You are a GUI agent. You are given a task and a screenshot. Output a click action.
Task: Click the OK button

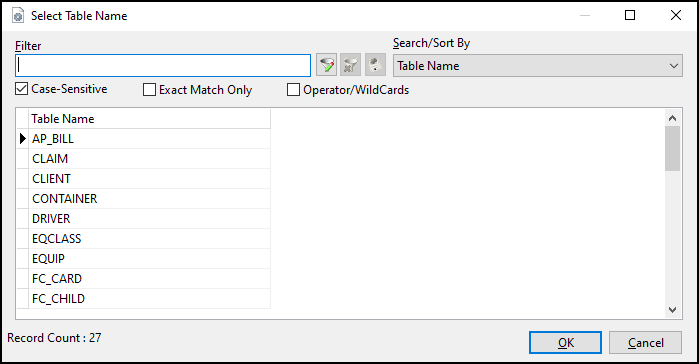pyautogui.click(x=565, y=343)
